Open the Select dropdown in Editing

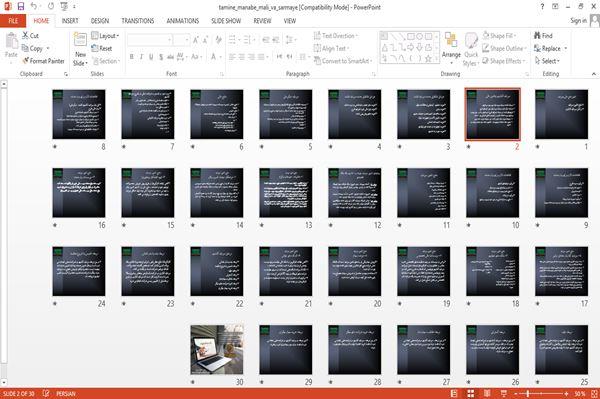548,61
